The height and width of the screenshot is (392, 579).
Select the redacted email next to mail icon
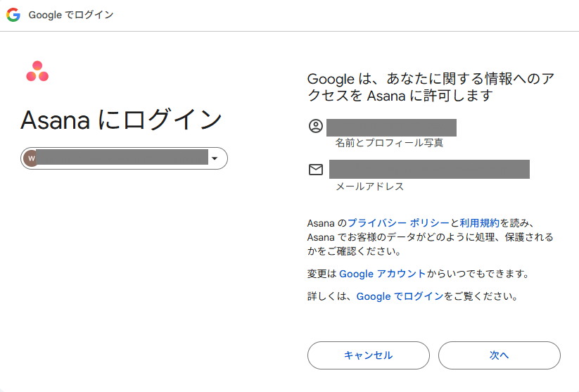[429, 170]
